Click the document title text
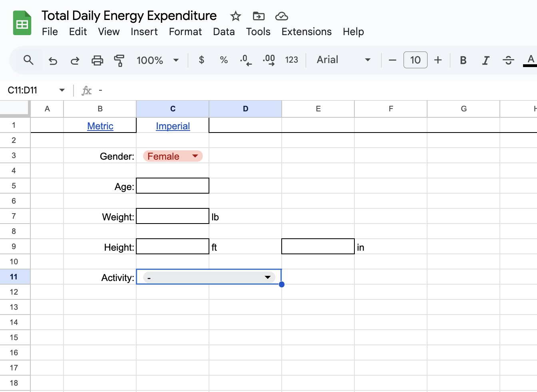Viewport: 537px width, 392px height. (x=129, y=16)
